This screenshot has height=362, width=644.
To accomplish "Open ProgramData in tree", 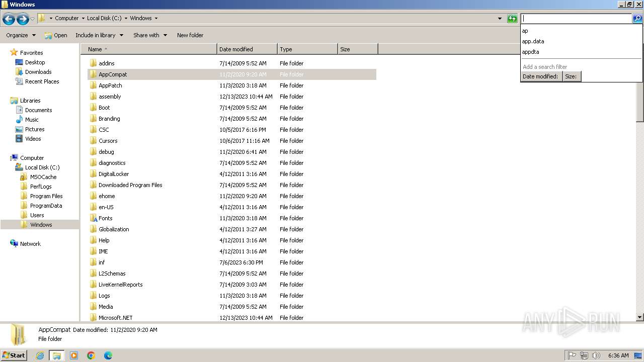I will 46,206.
